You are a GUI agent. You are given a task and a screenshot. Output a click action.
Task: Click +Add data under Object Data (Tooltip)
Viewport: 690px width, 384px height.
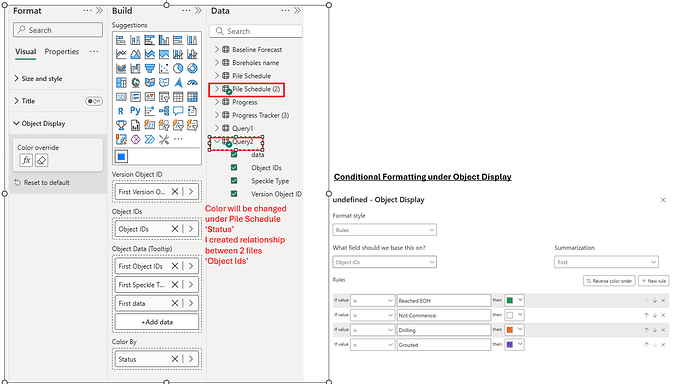[157, 322]
